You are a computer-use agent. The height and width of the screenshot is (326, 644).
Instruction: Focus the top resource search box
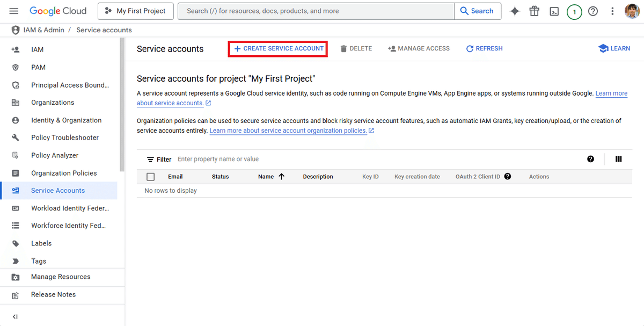click(316, 11)
